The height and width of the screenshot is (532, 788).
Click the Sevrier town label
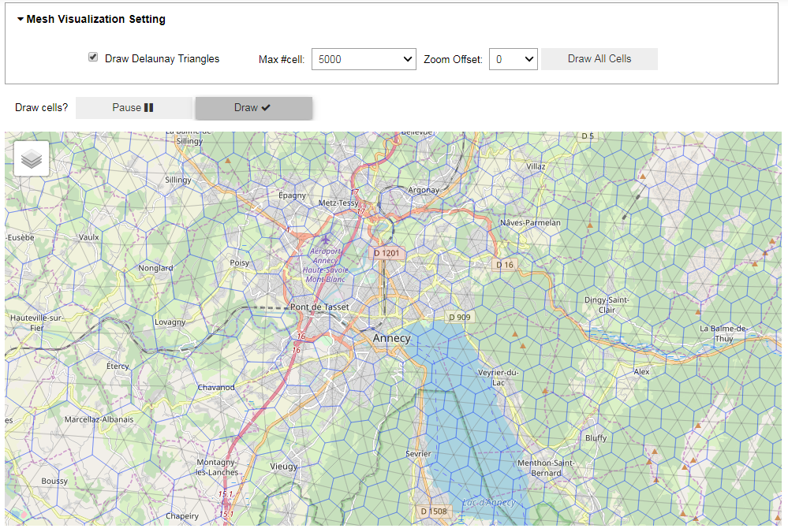coord(418,454)
